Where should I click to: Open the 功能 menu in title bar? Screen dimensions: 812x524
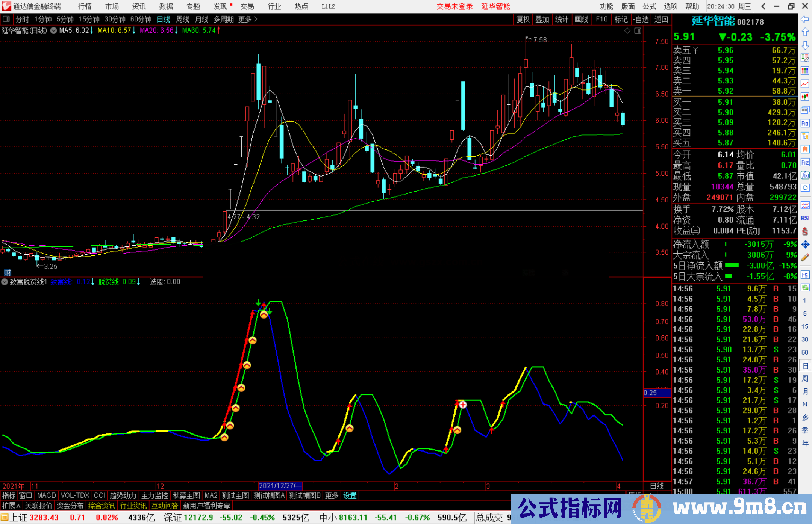pos(606,6)
